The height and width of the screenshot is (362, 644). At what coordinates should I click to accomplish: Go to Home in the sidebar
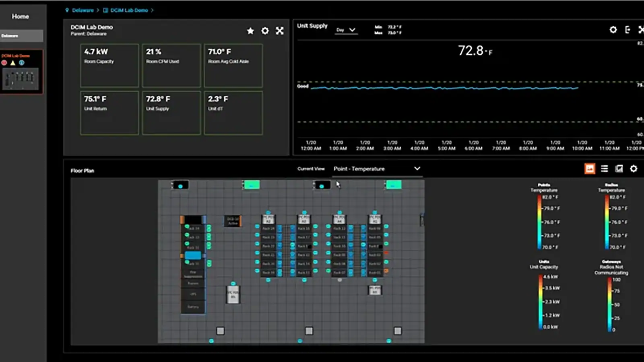(x=20, y=16)
